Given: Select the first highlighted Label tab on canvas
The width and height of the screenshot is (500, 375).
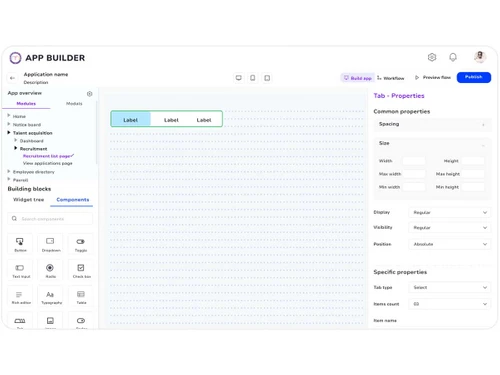Looking at the screenshot, I should click(x=131, y=119).
